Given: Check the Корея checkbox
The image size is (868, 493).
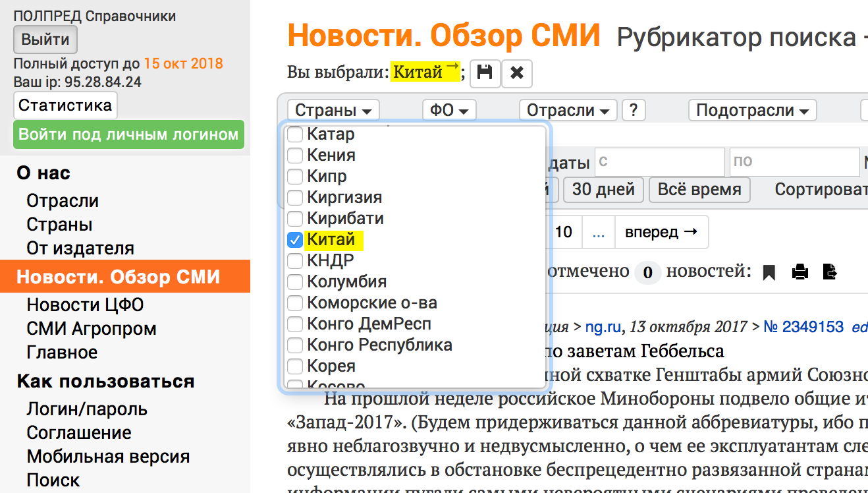Looking at the screenshot, I should pos(295,366).
